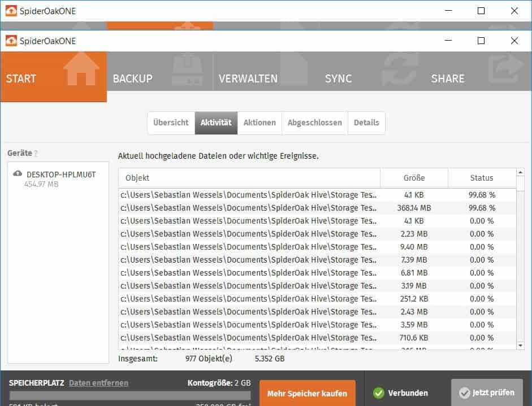Minimize the front SpiderOakONE window

448,41
